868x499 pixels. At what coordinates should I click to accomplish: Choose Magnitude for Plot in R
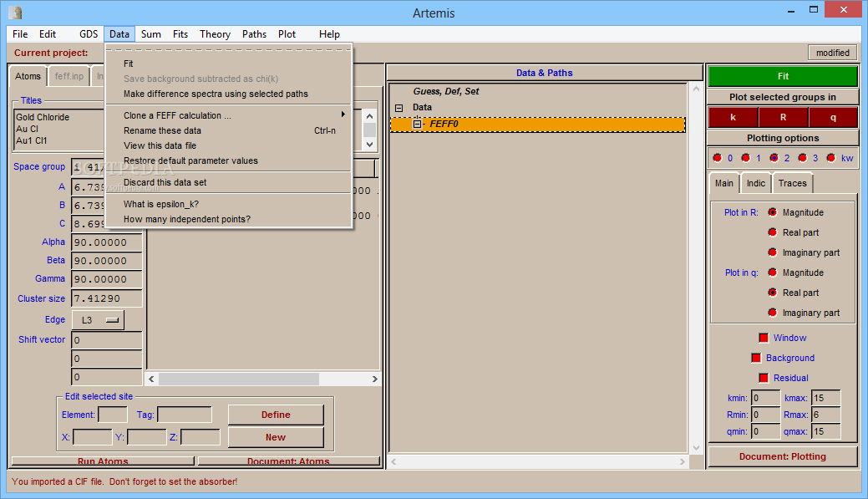click(x=772, y=212)
